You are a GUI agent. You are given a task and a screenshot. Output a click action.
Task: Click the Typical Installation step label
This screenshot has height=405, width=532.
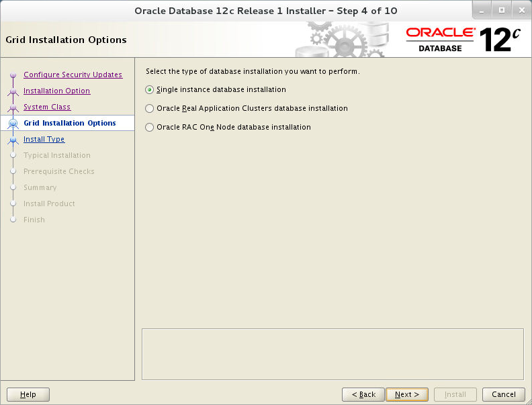click(x=57, y=155)
